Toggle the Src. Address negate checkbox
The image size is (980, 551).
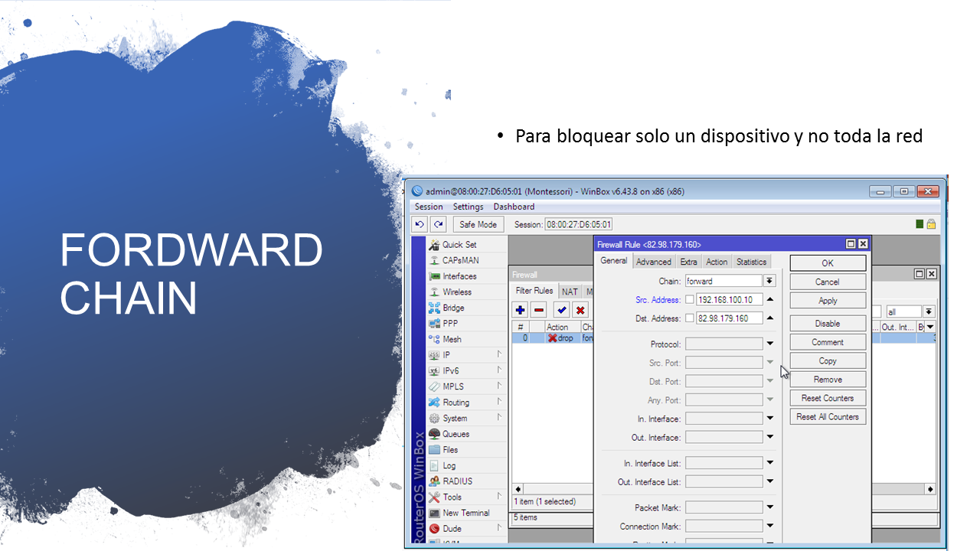pos(690,300)
